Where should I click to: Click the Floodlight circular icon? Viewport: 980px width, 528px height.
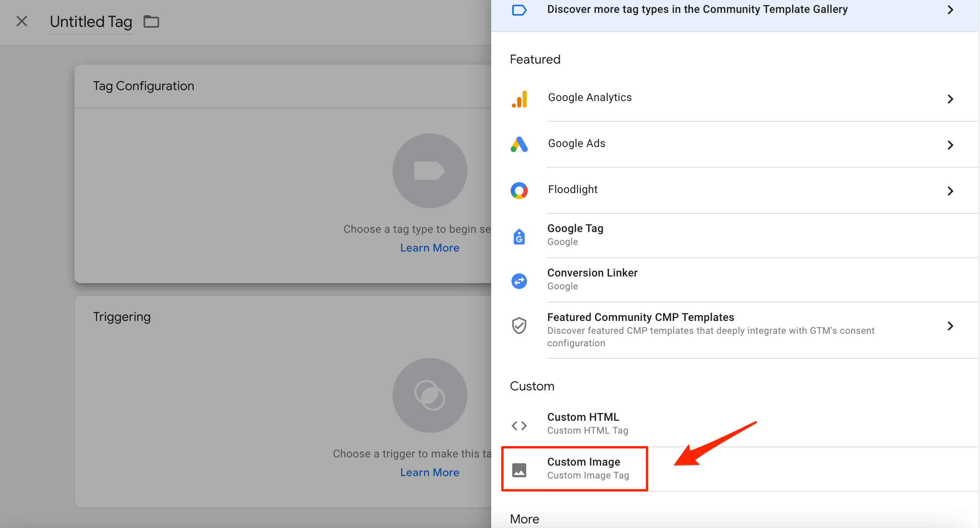[x=519, y=191]
